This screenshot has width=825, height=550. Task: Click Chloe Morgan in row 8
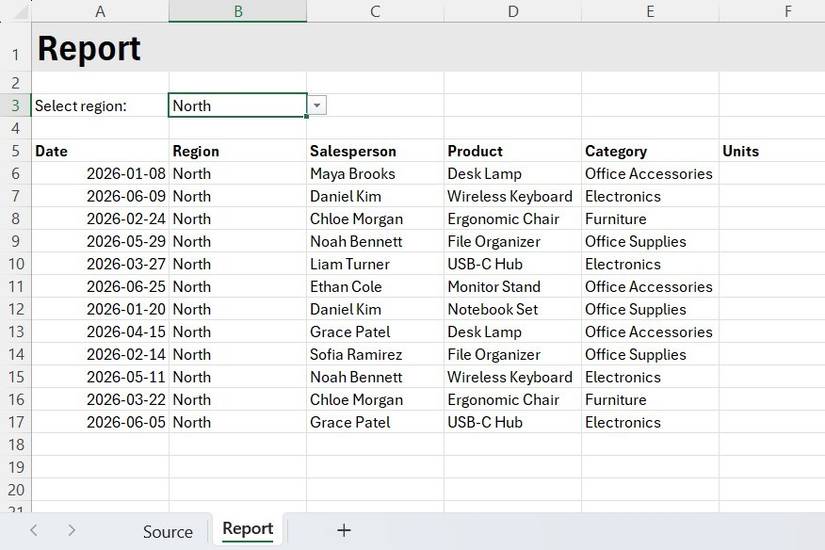(x=375, y=219)
